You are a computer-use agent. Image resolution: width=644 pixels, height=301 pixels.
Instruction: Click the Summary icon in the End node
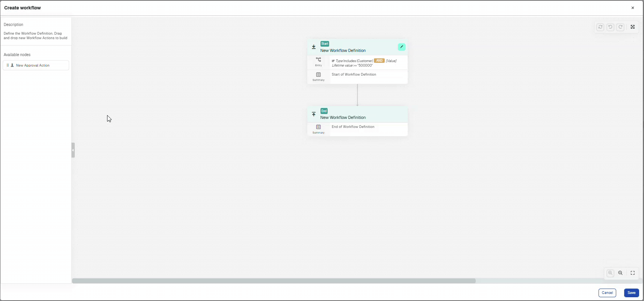(319, 127)
